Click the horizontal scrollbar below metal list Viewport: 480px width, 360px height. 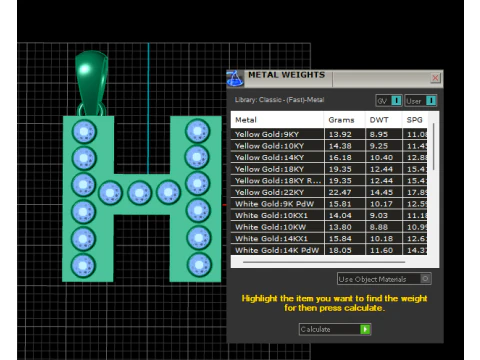click(x=324, y=262)
